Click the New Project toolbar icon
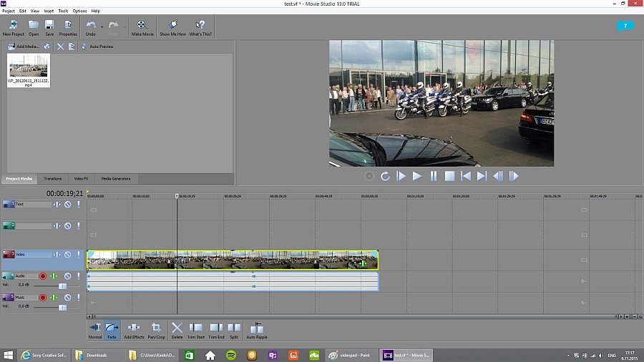The width and height of the screenshot is (644, 362). tap(13, 28)
